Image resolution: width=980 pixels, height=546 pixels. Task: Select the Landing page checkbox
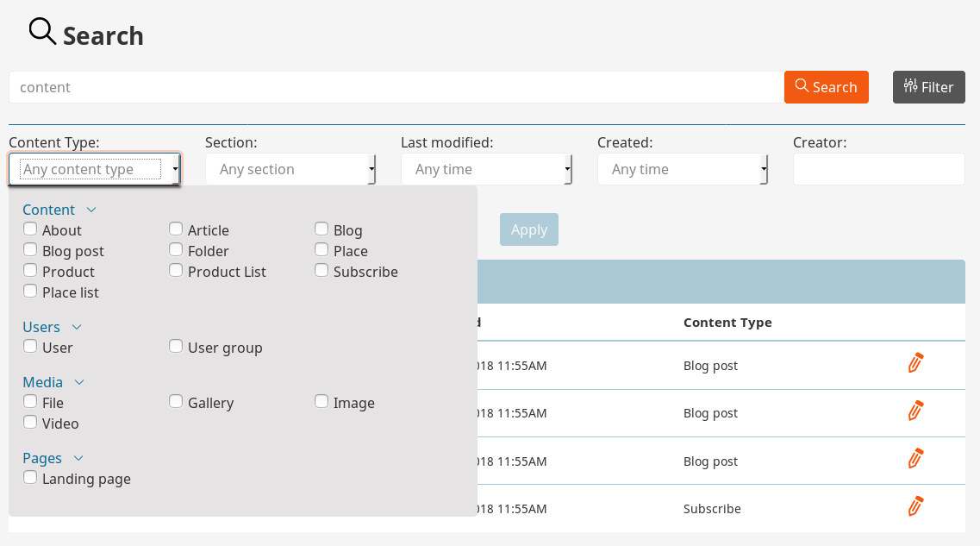30,478
